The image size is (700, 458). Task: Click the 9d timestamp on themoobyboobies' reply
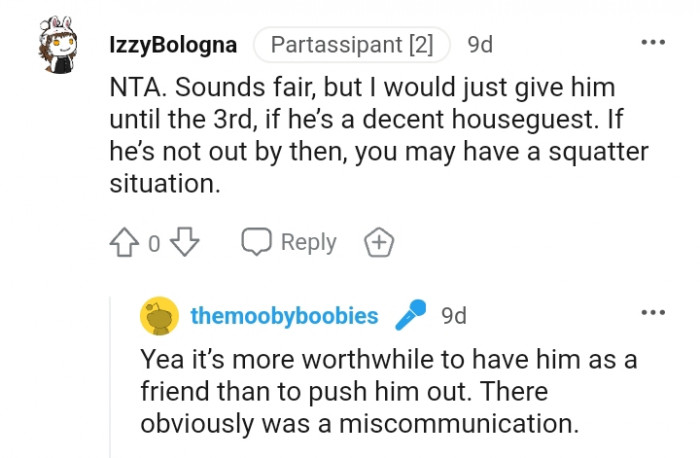(453, 316)
